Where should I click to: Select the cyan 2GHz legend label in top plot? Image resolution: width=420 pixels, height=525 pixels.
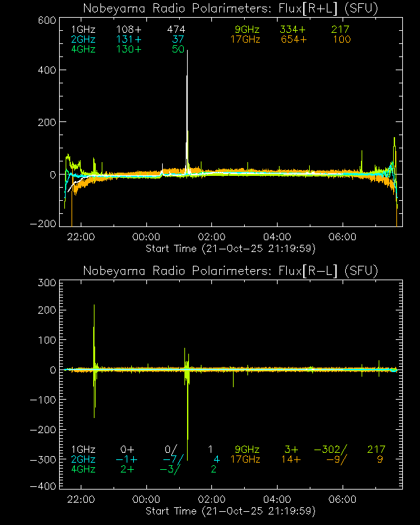(83, 40)
